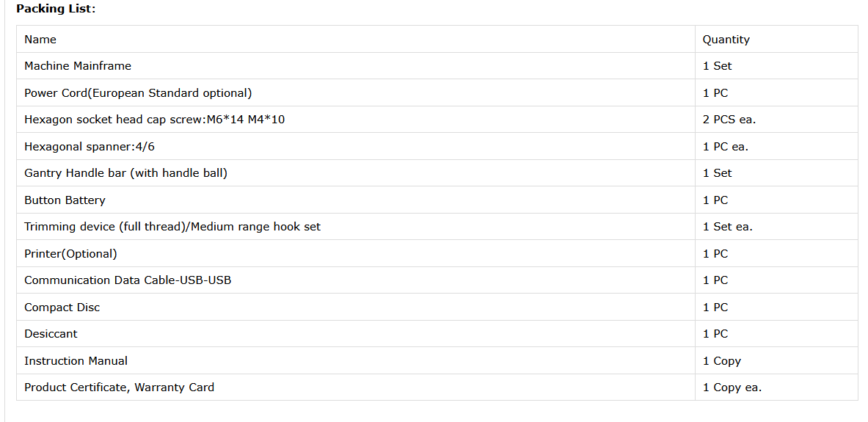Select the Desiccant cell
The height and width of the screenshot is (422, 868).
tap(51, 334)
